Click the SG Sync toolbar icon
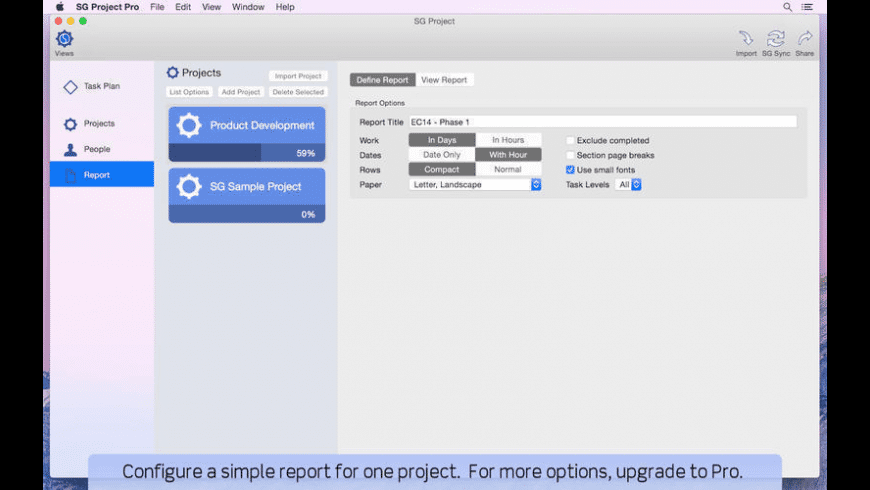The height and width of the screenshot is (490, 870). (x=775, y=39)
